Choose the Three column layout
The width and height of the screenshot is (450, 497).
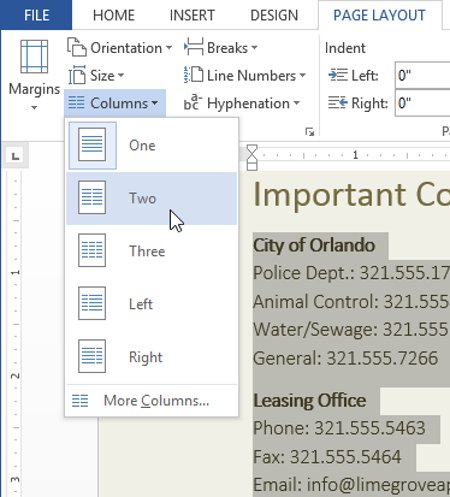tap(152, 251)
